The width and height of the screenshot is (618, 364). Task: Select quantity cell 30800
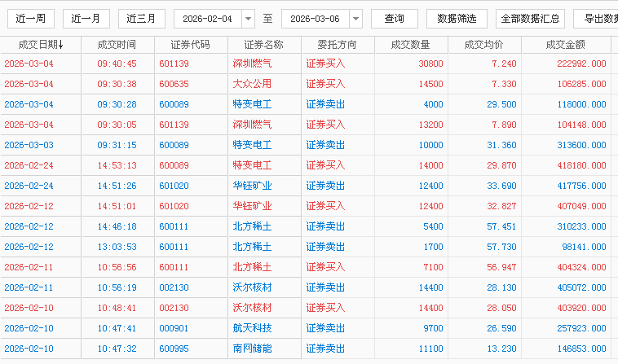[x=431, y=64]
